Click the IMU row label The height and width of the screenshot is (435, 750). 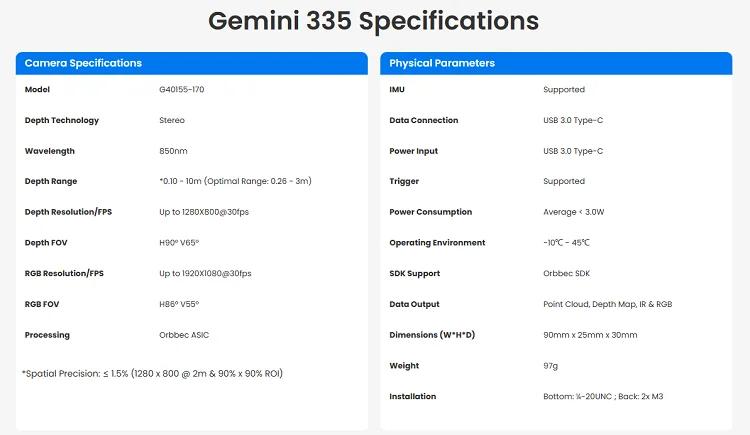tap(397, 90)
